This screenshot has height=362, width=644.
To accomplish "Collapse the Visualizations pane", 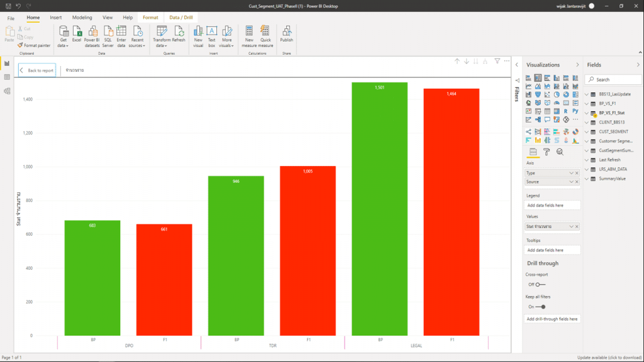I will coord(577,65).
